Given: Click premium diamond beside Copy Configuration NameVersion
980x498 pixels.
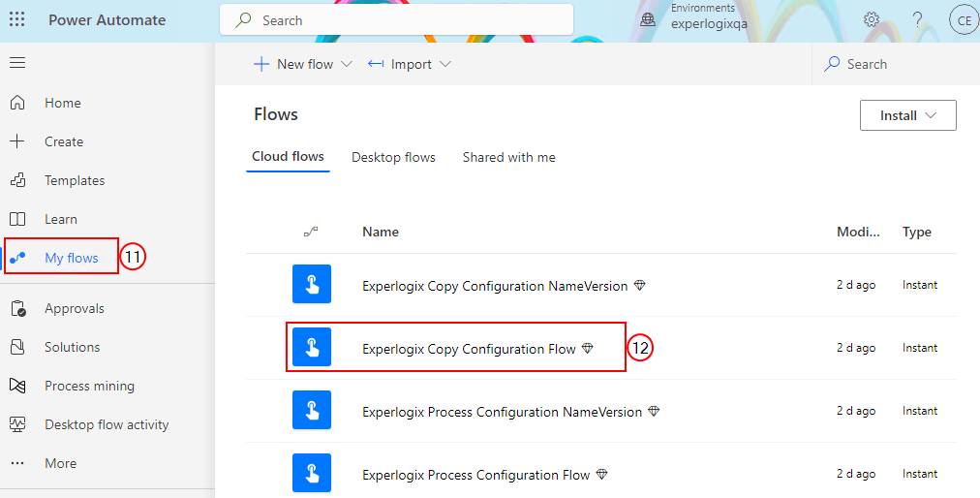Looking at the screenshot, I should coord(639,285).
